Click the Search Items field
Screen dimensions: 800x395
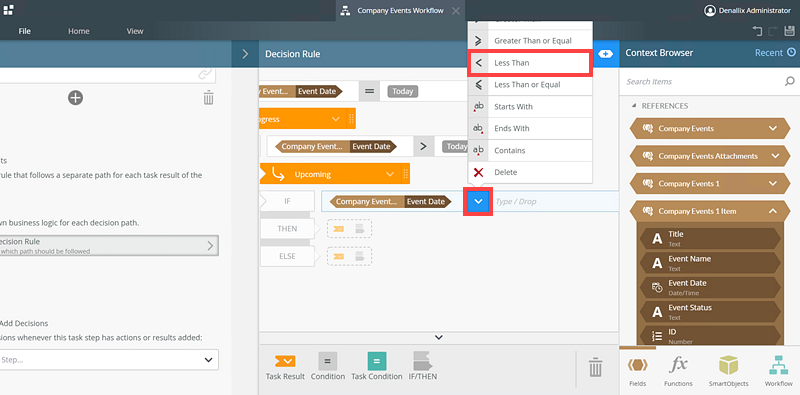(704, 82)
